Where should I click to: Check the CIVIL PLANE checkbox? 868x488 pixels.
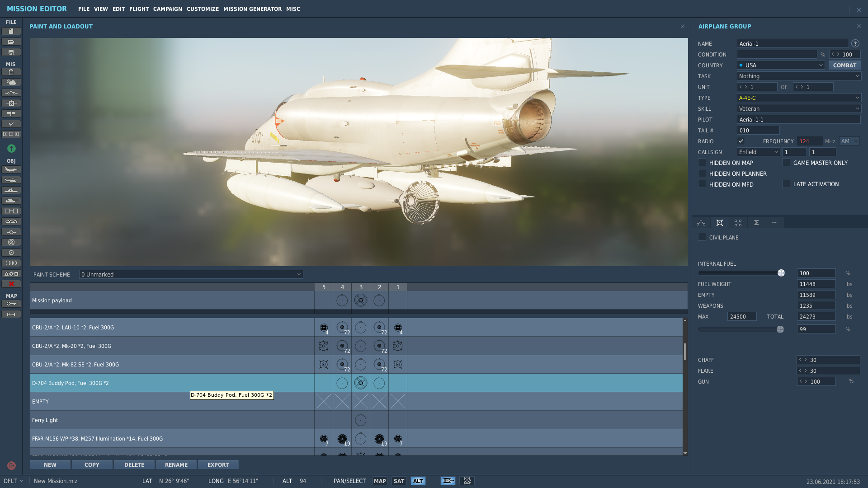(702, 237)
